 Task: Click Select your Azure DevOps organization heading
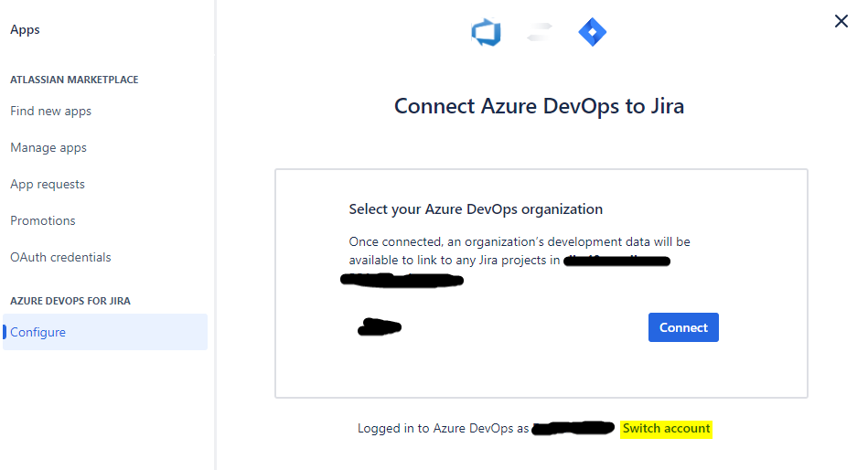(x=476, y=209)
